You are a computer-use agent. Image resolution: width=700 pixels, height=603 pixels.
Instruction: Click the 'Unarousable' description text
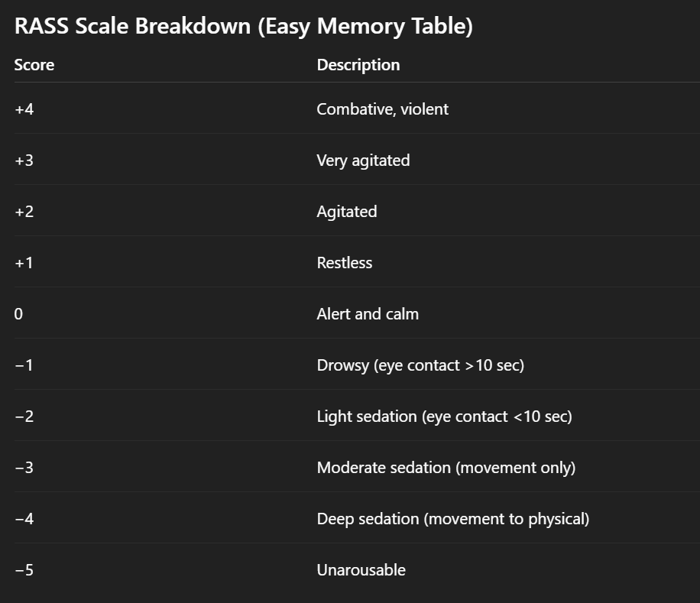(361, 570)
